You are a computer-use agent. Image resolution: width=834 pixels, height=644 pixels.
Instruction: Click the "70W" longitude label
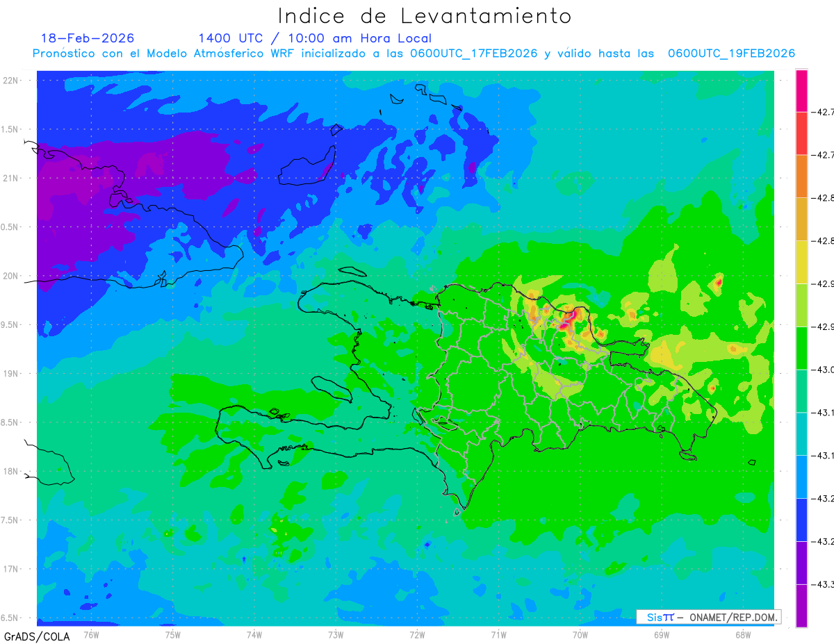580,634
